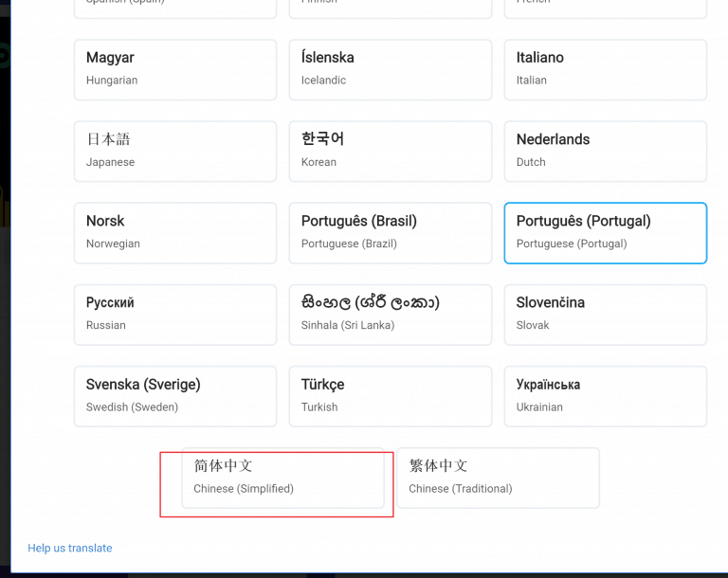The width and height of the screenshot is (728, 578).
Task: Select Chinese (Simplified) language card
Action: click(282, 478)
